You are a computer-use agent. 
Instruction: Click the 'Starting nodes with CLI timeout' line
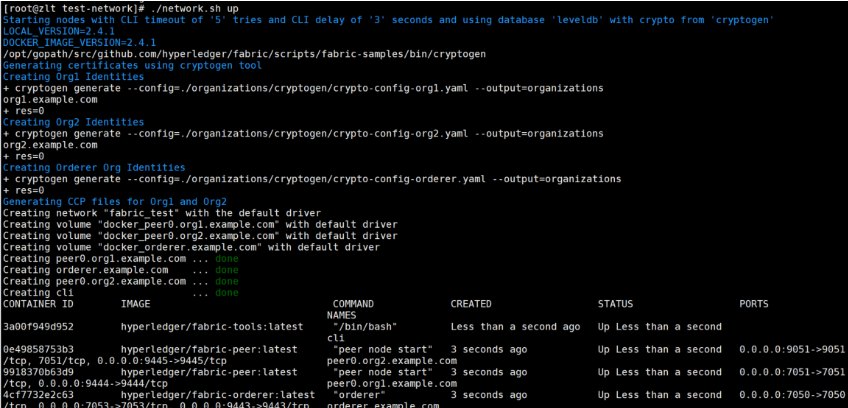(389, 21)
